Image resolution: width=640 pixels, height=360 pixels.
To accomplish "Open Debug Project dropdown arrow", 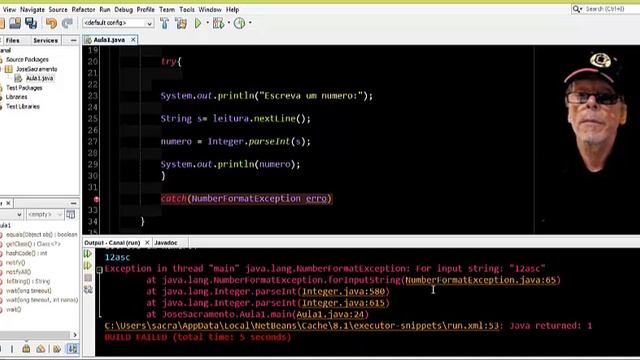I will click(229, 23).
